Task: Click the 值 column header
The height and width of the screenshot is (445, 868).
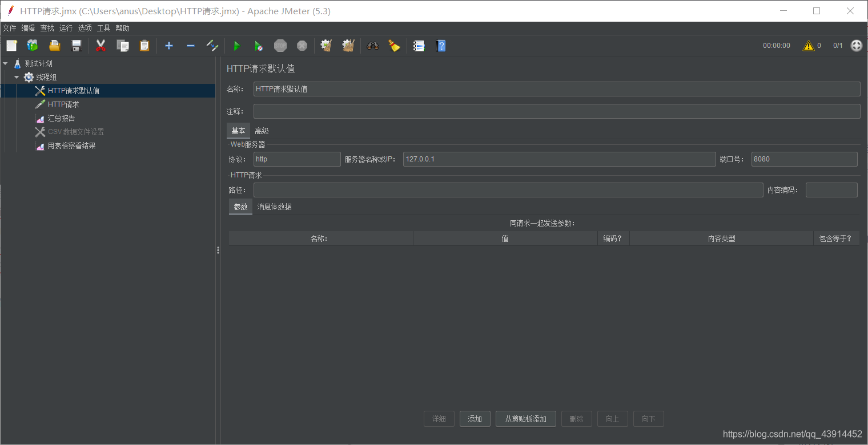Action: 505,238
